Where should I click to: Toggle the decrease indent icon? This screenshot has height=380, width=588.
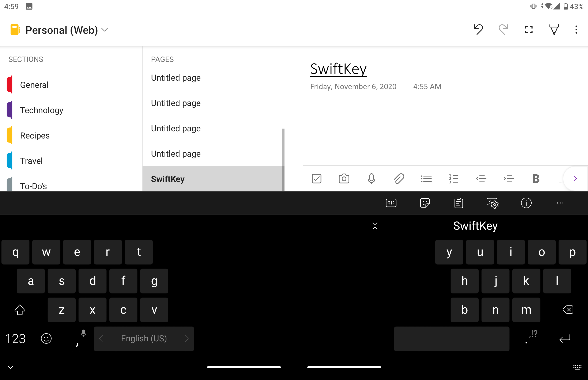coord(481,178)
